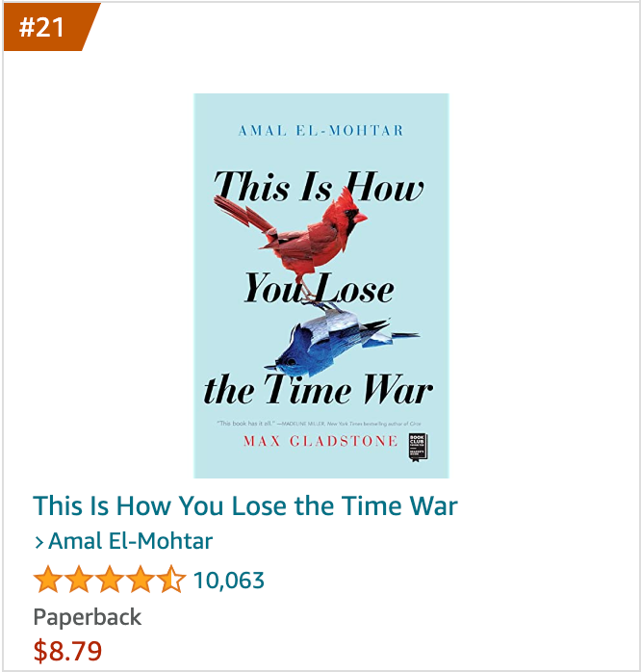Viewport: 641px width, 672px height.
Task: Click the $8.79 price
Action: tap(67, 651)
